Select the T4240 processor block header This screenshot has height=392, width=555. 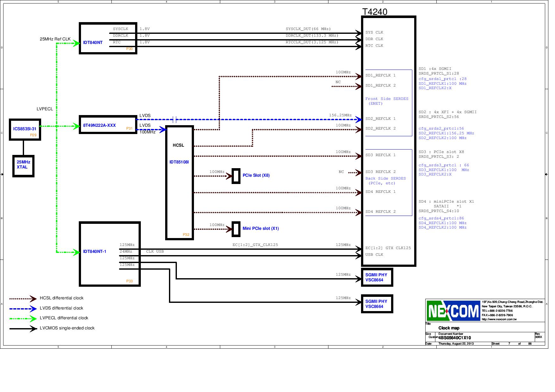pyautogui.click(x=375, y=12)
